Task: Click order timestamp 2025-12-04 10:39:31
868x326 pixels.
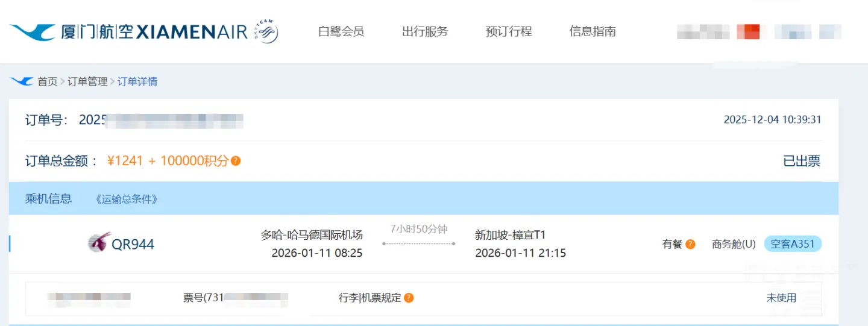Action: click(x=773, y=119)
